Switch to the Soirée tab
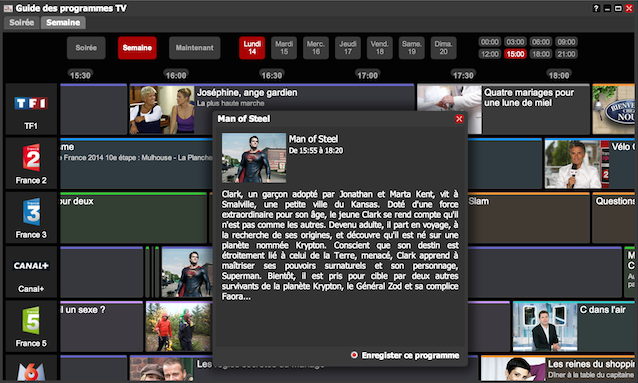The image size is (638, 383). point(22,23)
